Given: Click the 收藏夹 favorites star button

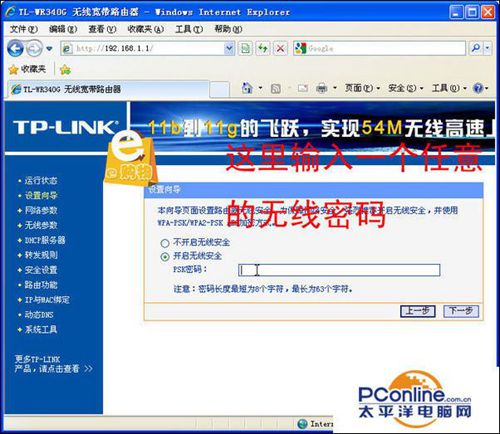Looking at the screenshot, I should coord(27,69).
